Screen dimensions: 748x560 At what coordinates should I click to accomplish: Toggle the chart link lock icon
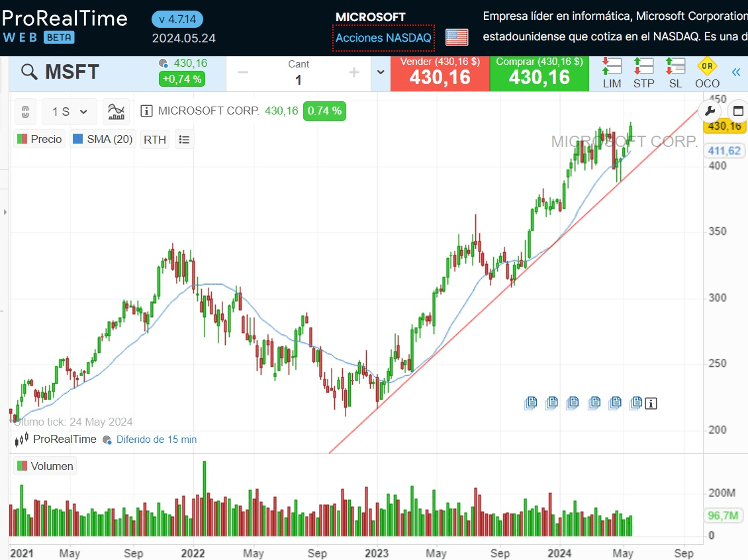click(25, 111)
